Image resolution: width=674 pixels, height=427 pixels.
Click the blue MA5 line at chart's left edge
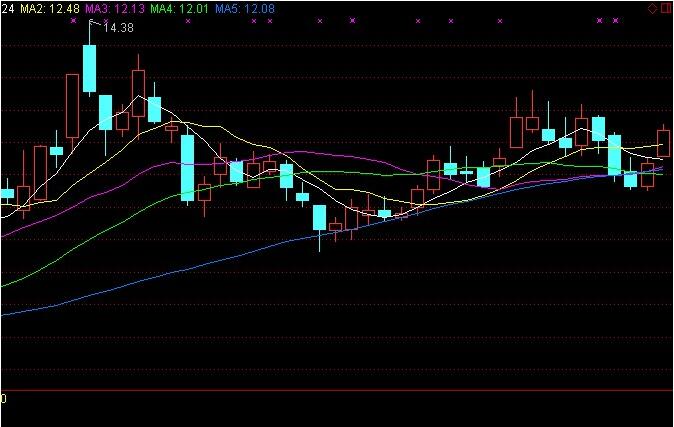point(3,315)
